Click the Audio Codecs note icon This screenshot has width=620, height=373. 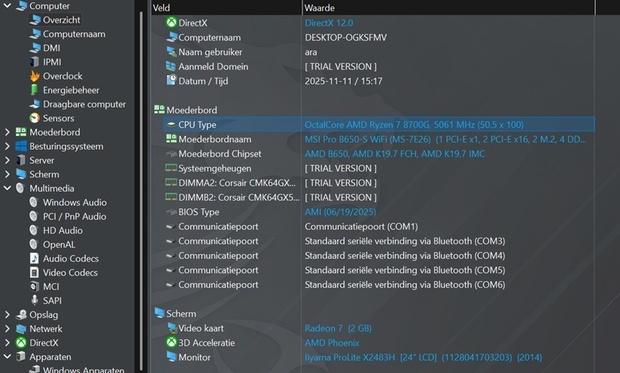tap(34, 258)
